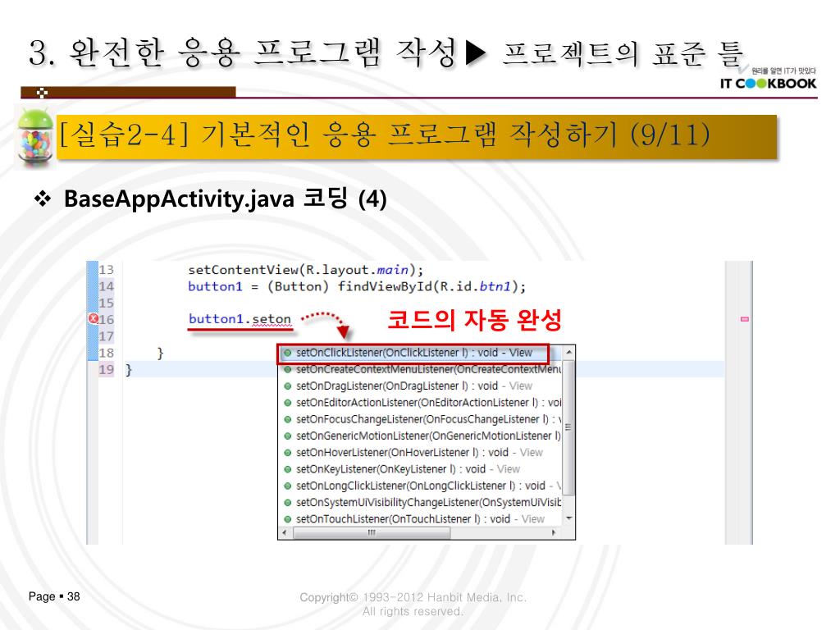Click left arrow of horizontal scrollbar

(284, 532)
